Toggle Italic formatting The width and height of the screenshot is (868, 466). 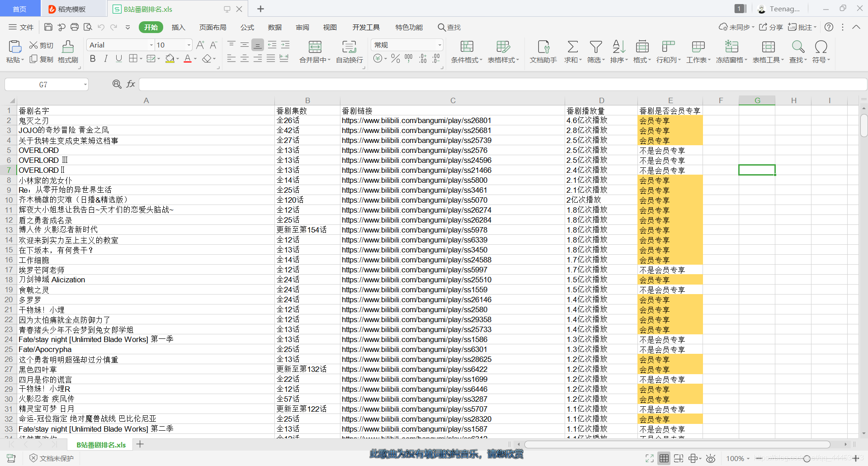[106, 58]
